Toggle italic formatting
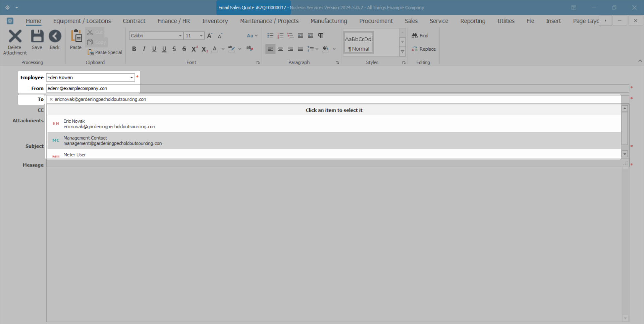The height and width of the screenshot is (324, 644). coord(144,49)
